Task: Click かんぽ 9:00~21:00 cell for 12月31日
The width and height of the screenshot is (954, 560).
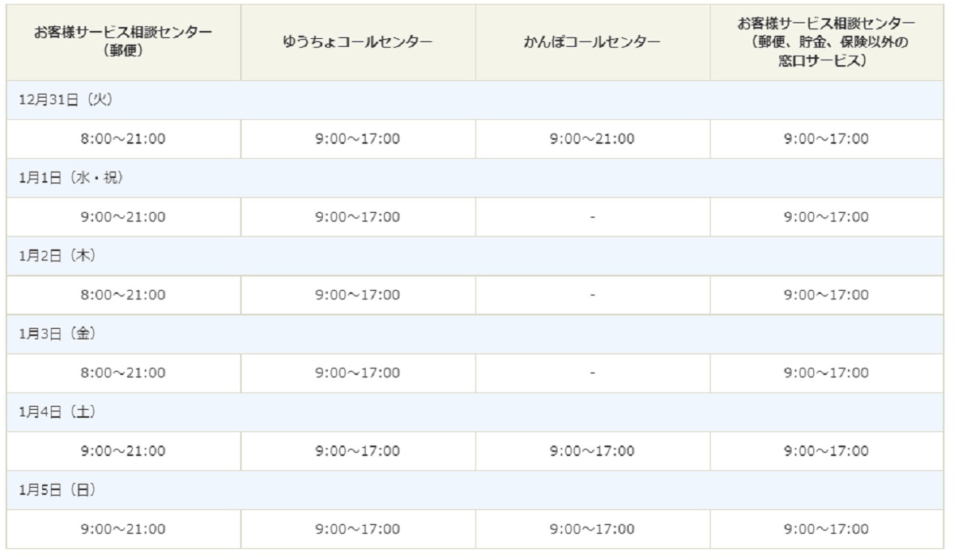Action: (x=593, y=139)
